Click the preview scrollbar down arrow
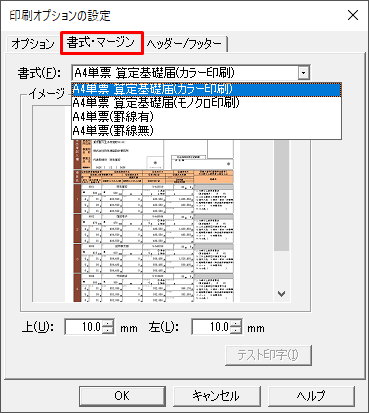Image resolution: width=369 pixels, height=413 pixels. [x=282, y=294]
